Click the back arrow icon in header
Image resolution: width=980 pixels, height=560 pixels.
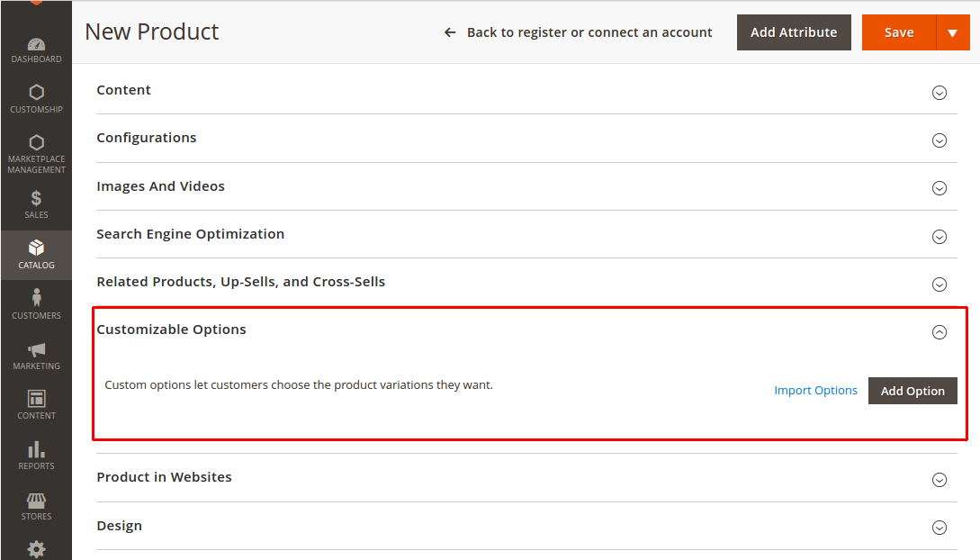(x=450, y=32)
